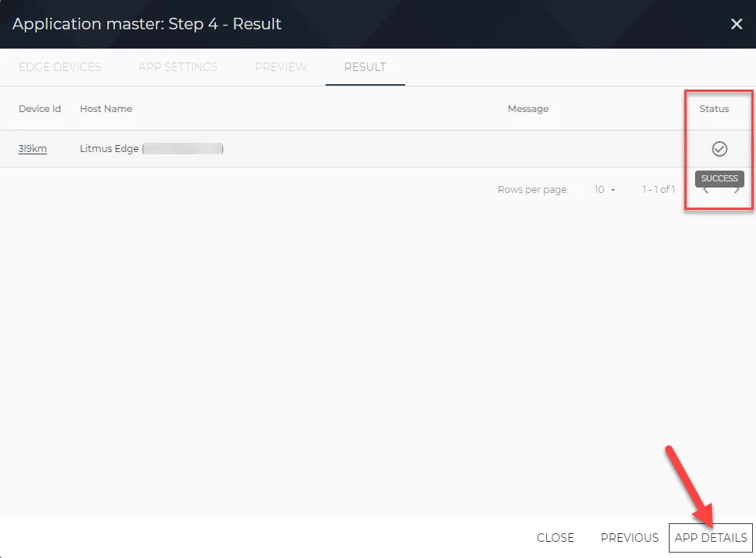This screenshot has height=558, width=756.
Task: Switch to the Edge Devices tab
Action: pos(60,67)
